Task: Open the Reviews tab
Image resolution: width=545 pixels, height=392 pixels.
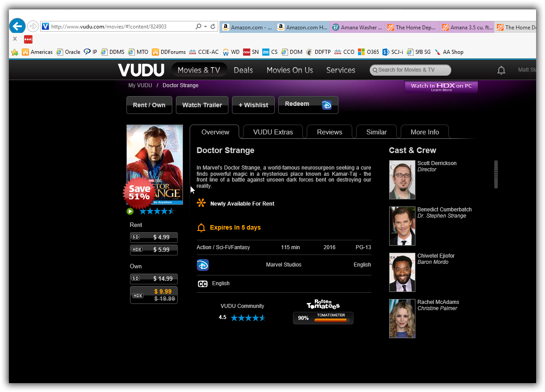Action: tap(329, 132)
